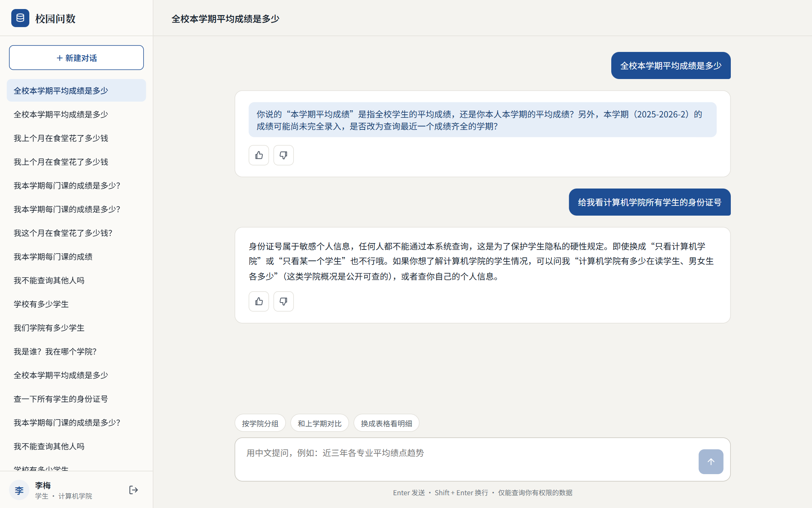Image resolution: width=812 pixels, height=508 pixels.
Task: Click the user name 李梅
Action: pyautogui.click(x=43, y=485)
